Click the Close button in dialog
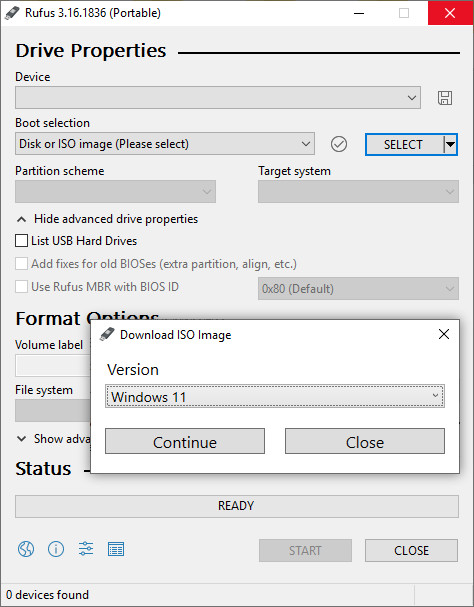This screenshot has width=474, height=607. coord(365,441)
